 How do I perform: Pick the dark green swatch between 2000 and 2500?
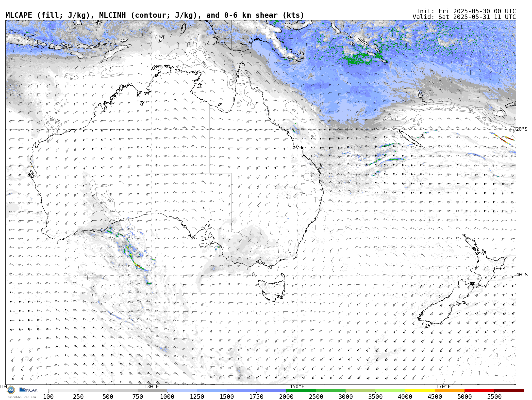[x=301, y=391]
